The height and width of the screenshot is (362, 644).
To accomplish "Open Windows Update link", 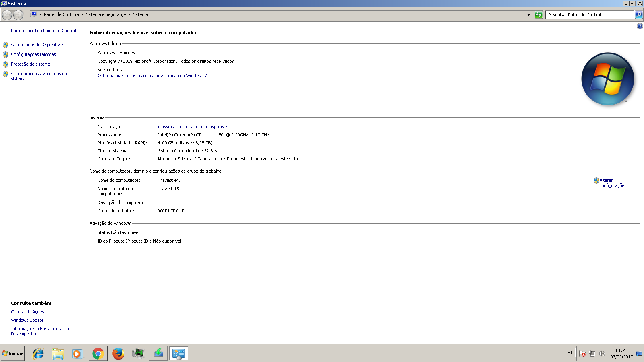I will coord(27,320).
